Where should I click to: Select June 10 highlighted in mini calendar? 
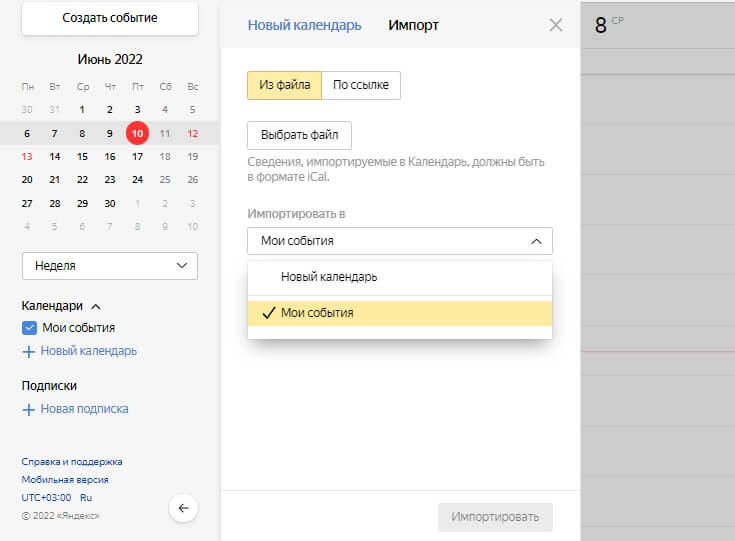point(137,133)
